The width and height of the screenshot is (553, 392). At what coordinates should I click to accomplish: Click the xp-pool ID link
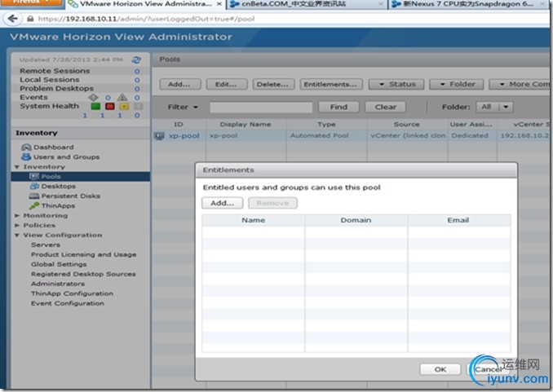[184, 136]
